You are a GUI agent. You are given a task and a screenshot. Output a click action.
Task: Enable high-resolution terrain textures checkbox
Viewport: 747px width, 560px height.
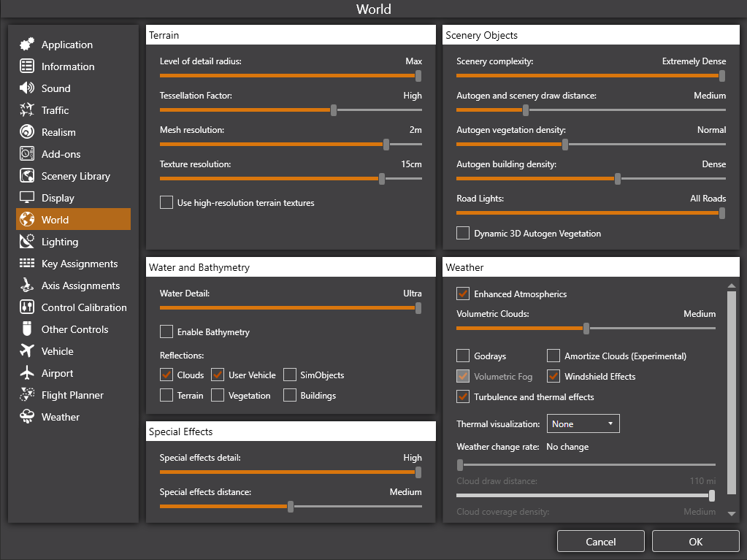(x=166, y=202)
